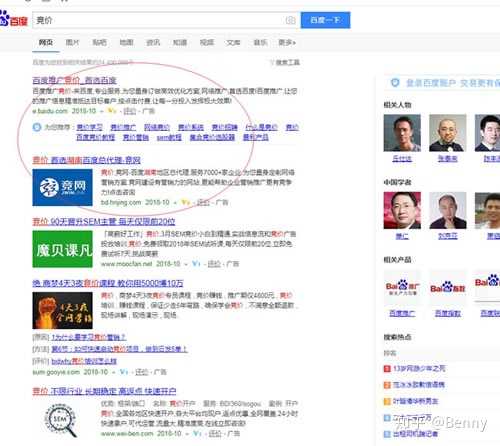Switch to the 知道 tab
500x446 pixels.
pos(180,42)
